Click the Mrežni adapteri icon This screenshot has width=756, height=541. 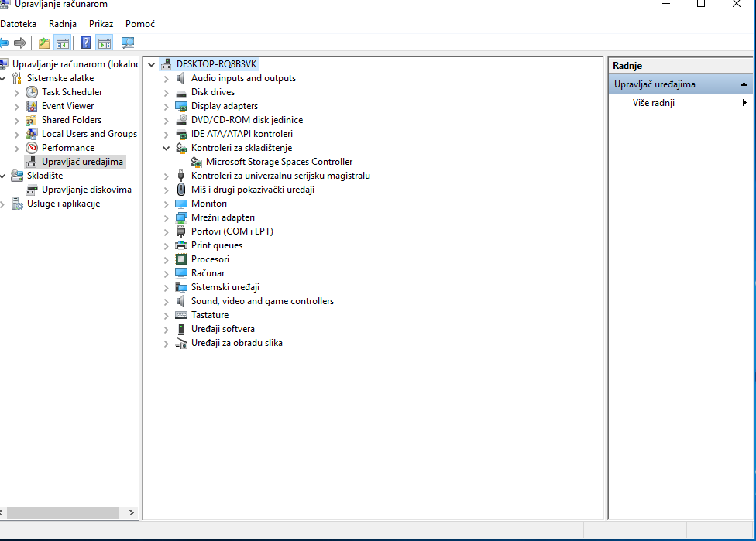click(x=181, y=217)
